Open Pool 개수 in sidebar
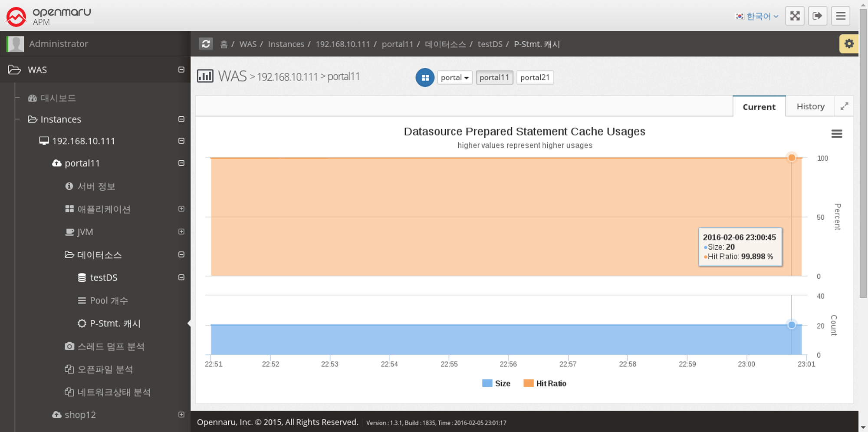Screen dimensions: 868x432 coord(108,300)
